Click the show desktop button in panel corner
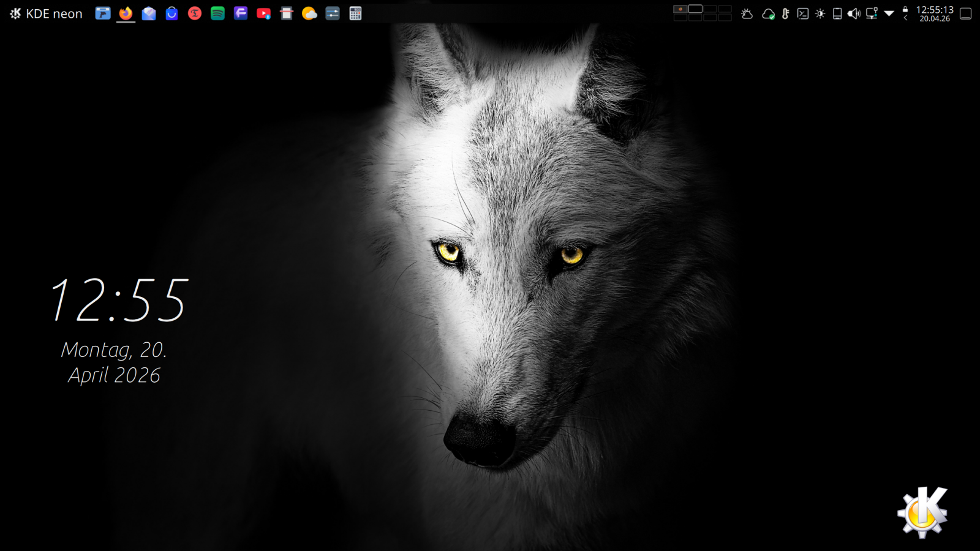Image resolution: width=980 pixels, height=551 pixels. [966, 13]
